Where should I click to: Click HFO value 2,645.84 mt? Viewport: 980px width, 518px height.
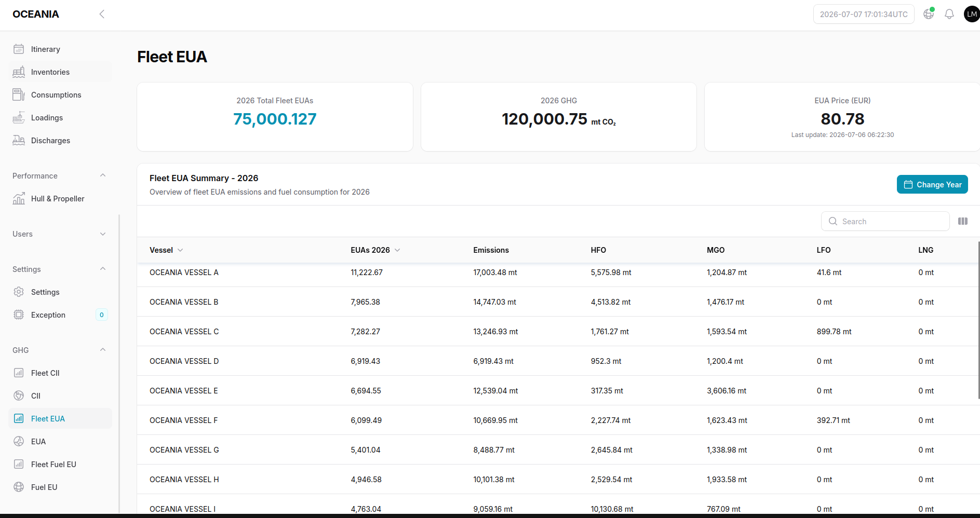[611, 450]
